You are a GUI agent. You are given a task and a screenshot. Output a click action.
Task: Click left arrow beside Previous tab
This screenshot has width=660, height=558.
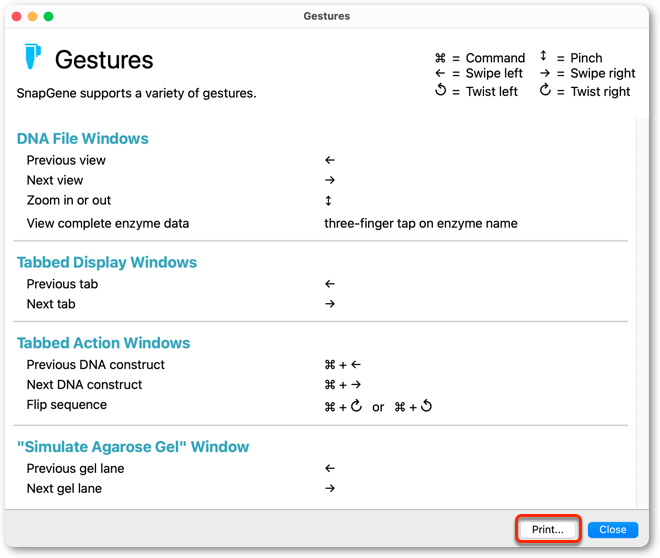coord(330,284)
